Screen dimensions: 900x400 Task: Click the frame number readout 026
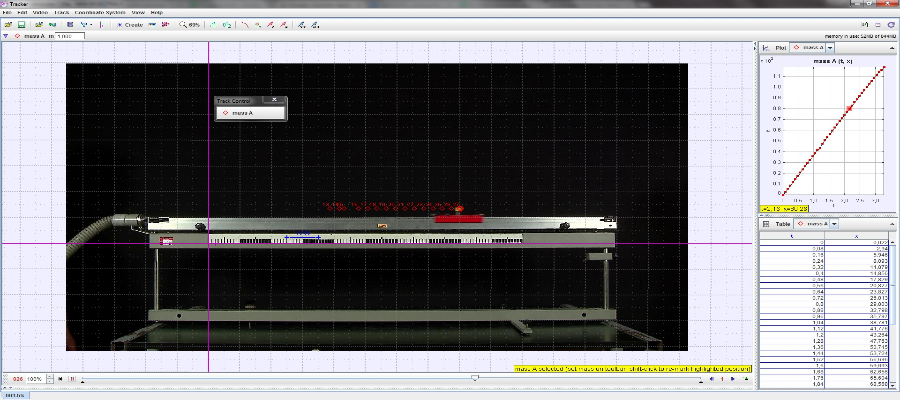point(18,379)
